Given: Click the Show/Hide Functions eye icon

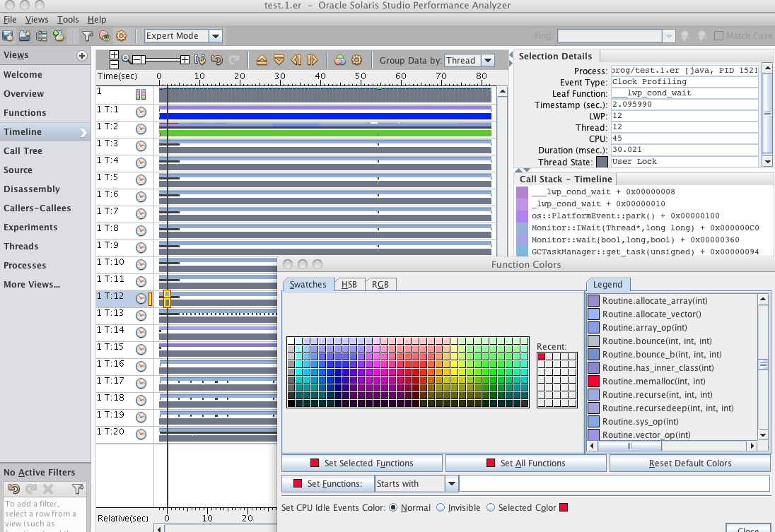Looking at the screenshot, I should pos(104,35).
